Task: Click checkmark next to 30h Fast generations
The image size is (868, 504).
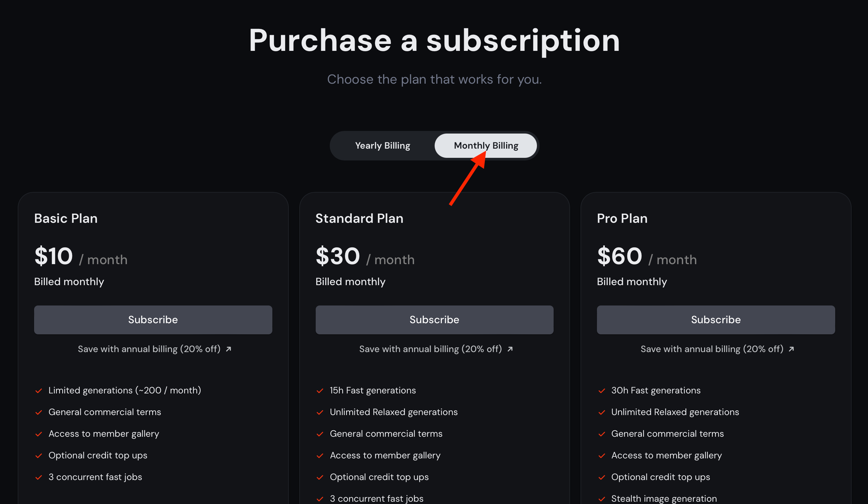Action: coord(602,390)
